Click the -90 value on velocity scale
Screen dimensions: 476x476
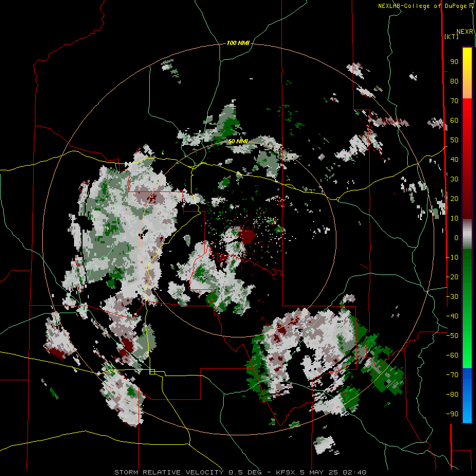[452, 414]
